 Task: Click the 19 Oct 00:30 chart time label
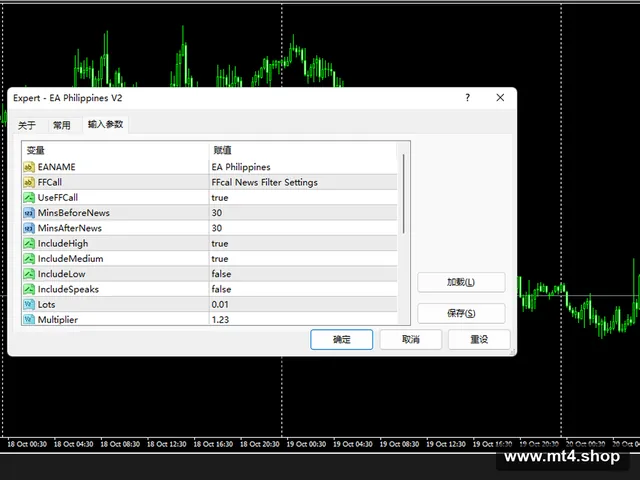[306, 444]
